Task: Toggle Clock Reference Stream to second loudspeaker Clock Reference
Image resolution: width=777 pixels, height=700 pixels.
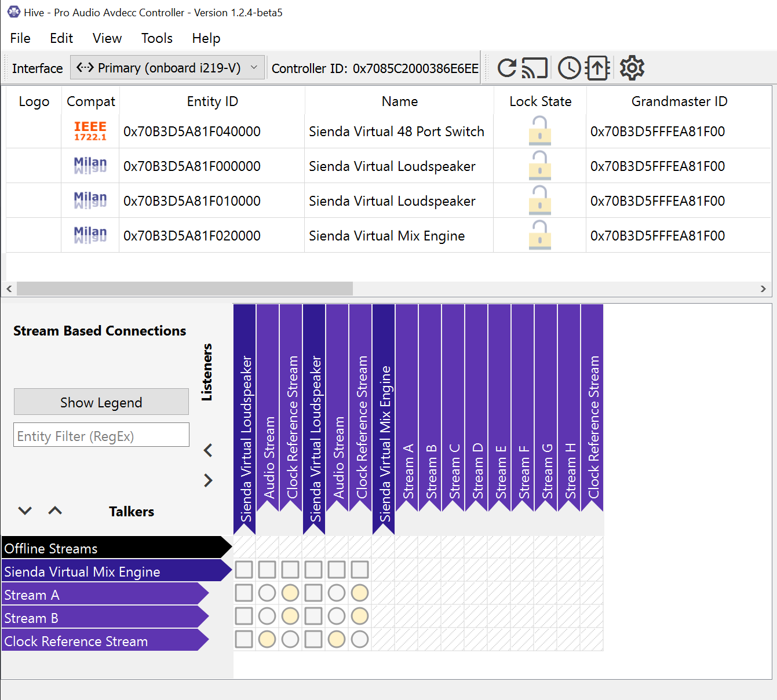Action: tap(360, 639)
